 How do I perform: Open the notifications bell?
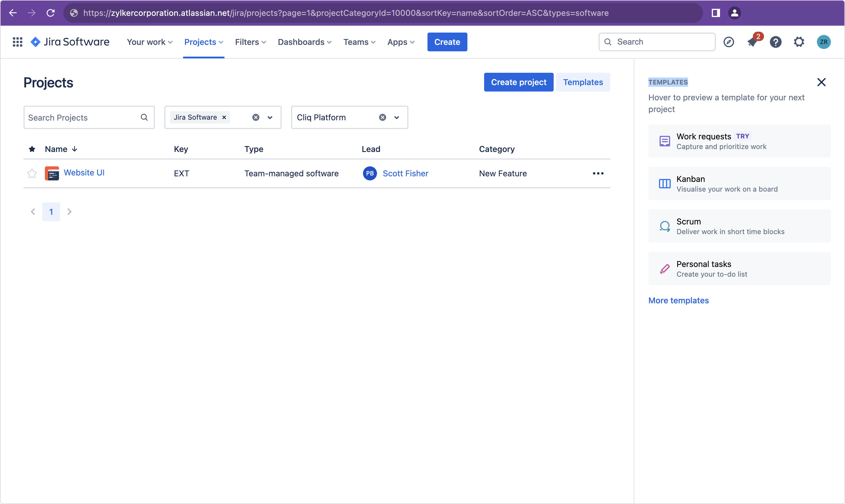(x=752, y=42)
